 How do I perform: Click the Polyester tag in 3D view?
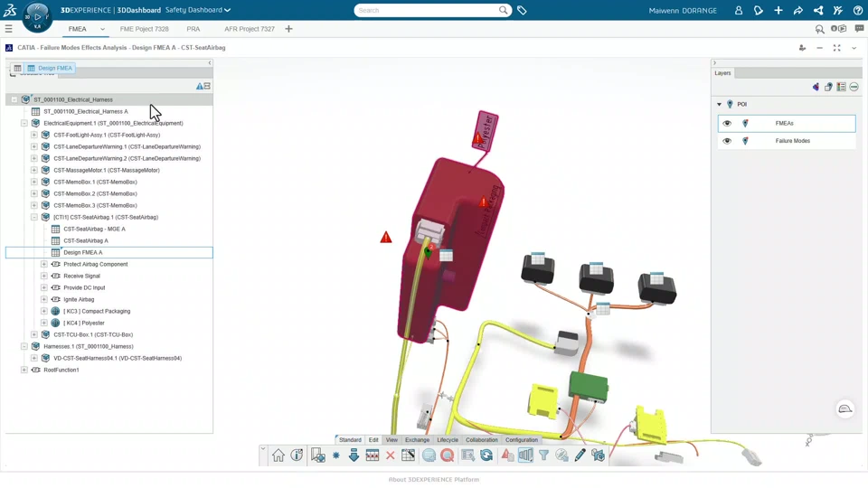(485, 130)
